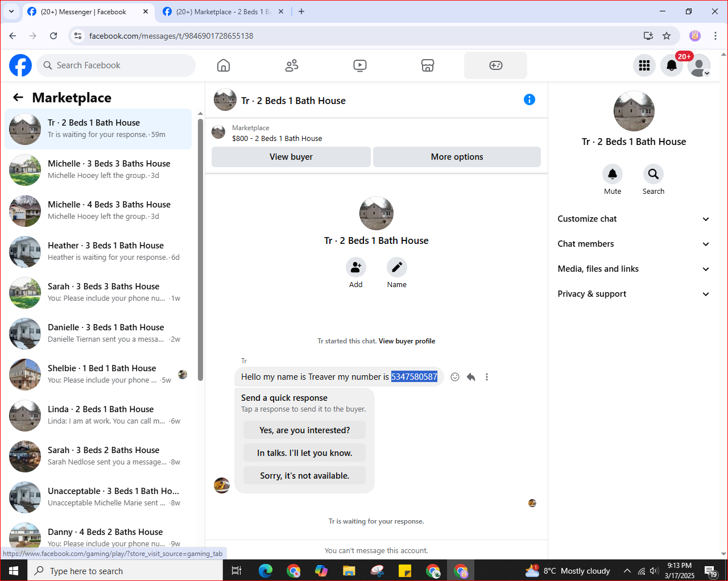Viewport: 728px width, 581px height.
Task: Open the Video icon in top navigation
Action: (360, 65)
